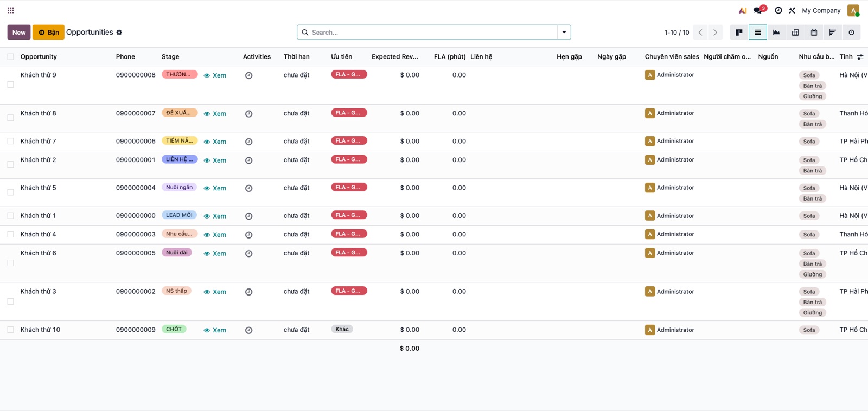Sort by the Opportunity column header

(x=39, y=57)
